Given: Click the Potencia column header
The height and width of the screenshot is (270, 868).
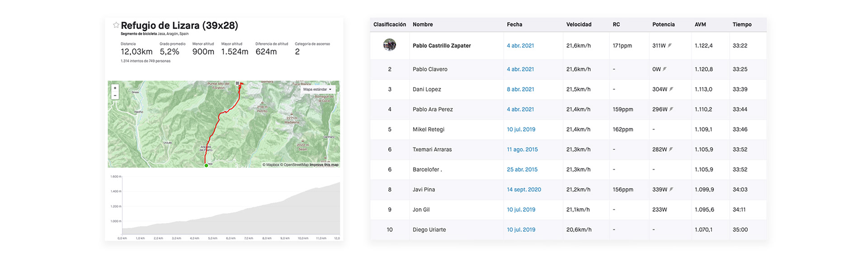Looking at the screenshot, I should point(663,24).
